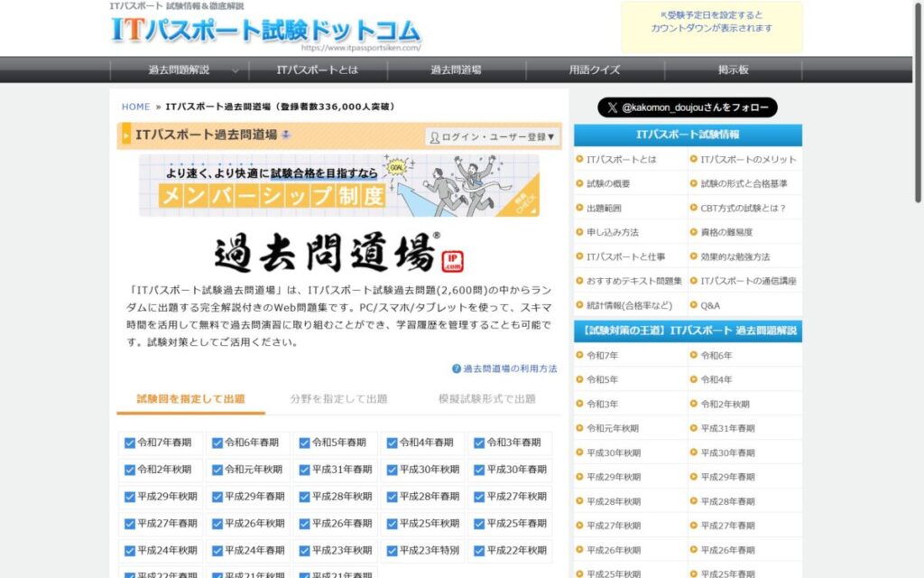
Task: Uncheck the 平成29年春期 exam checkbox
Action: pyautogui.click(x=217, y=498)
